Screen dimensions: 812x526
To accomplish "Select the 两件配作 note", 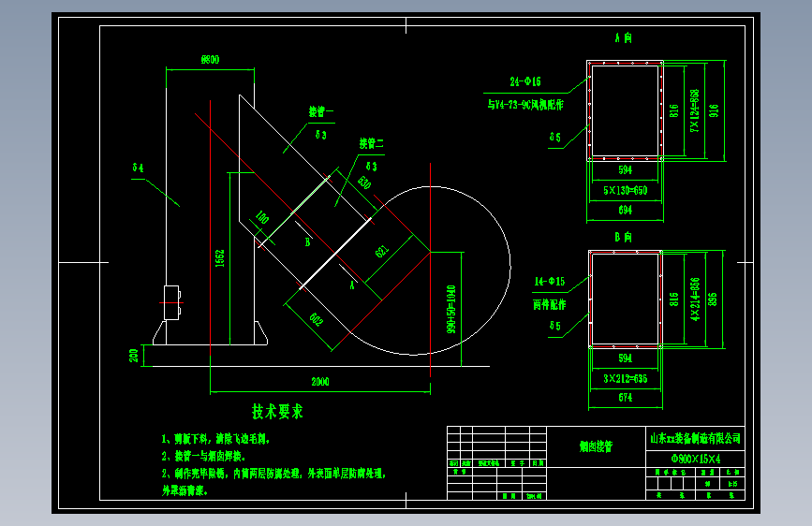I will [550, 304].
